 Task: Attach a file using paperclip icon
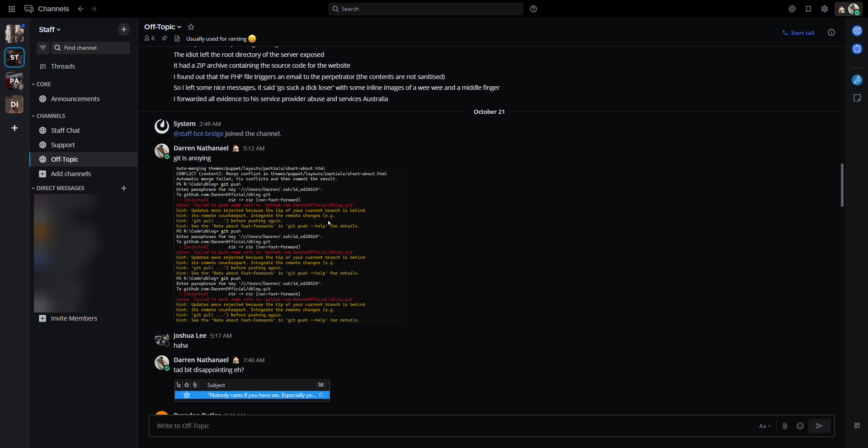pyautogui.click(x=785, y=426)
